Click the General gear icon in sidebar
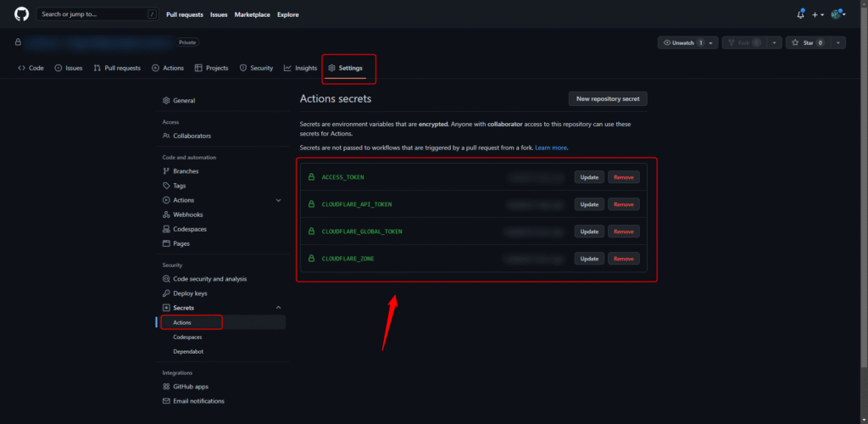The image size is (868, 424). (x=166, y=100)
